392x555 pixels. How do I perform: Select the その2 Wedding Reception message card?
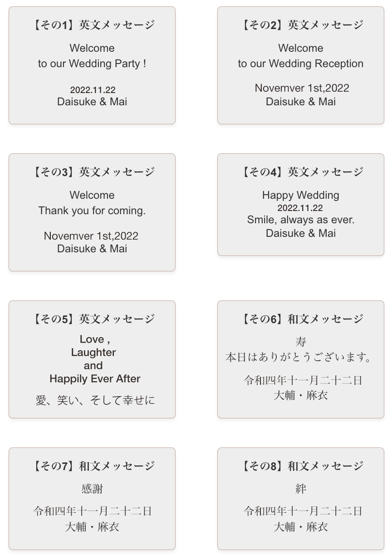tap(301, 65)
